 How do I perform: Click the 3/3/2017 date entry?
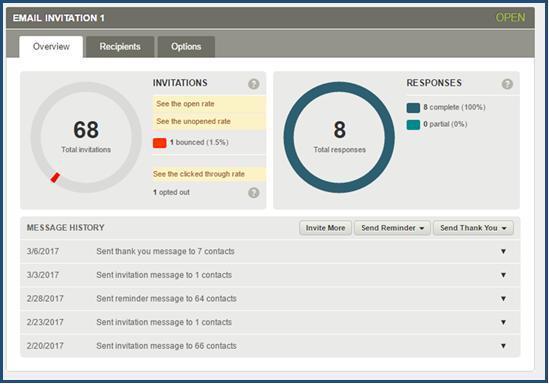click(x=43, y=275)
